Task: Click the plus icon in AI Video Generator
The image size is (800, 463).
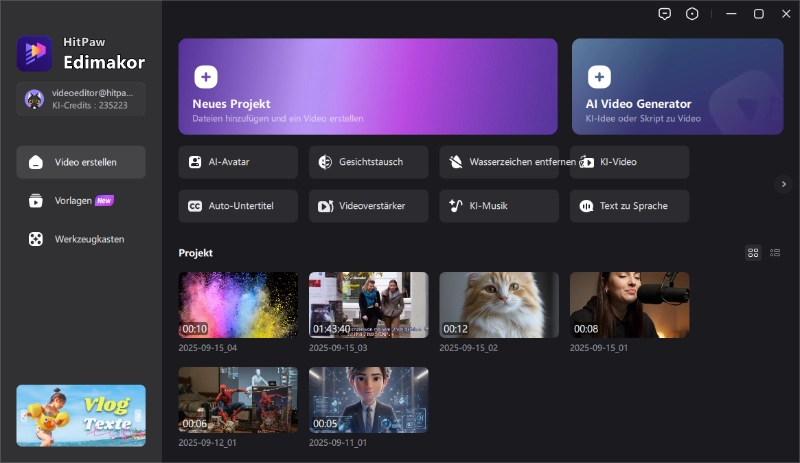Action: point(599,77)
